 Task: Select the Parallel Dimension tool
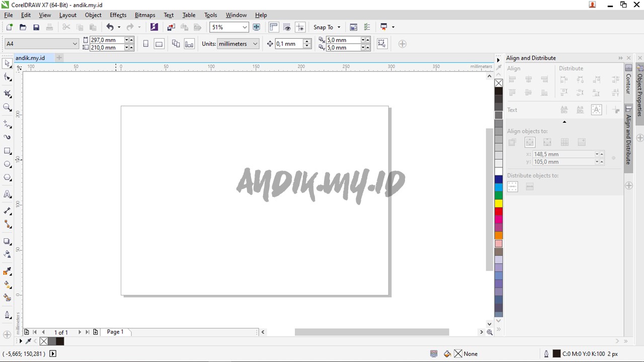coord(7,211)
